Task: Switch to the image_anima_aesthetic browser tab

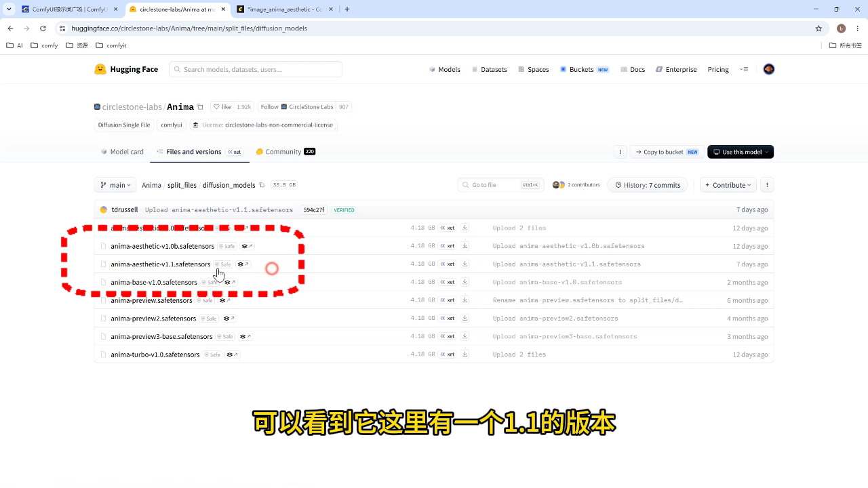Action: [285, 9]
